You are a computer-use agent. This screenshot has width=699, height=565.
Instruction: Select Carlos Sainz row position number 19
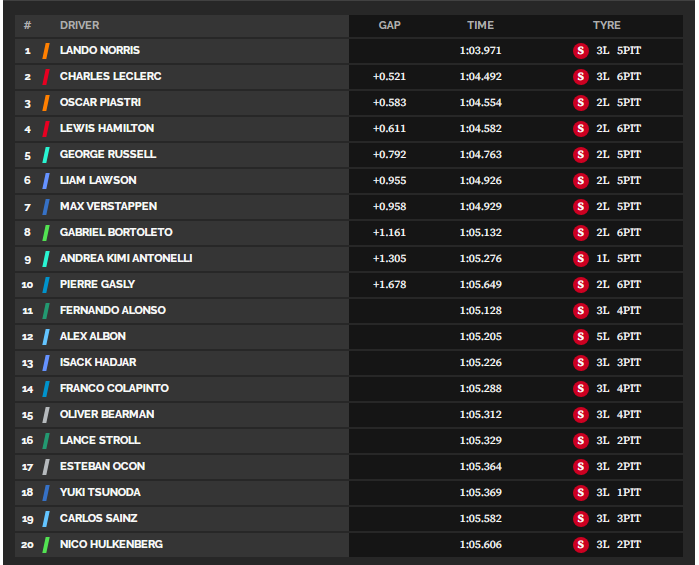(27, 519)
